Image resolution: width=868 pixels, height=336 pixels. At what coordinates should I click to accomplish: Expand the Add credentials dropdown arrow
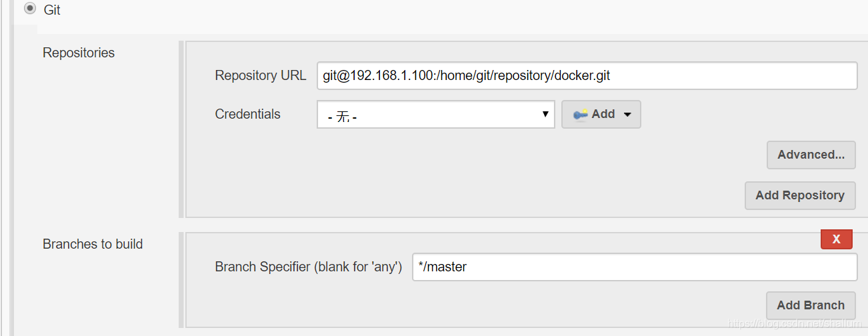(x=627, y=115)
